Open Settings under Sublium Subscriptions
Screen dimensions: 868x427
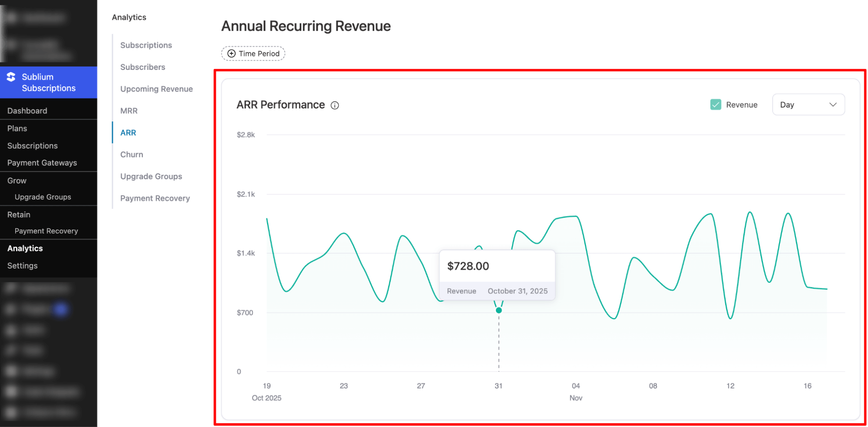point(22,265)
